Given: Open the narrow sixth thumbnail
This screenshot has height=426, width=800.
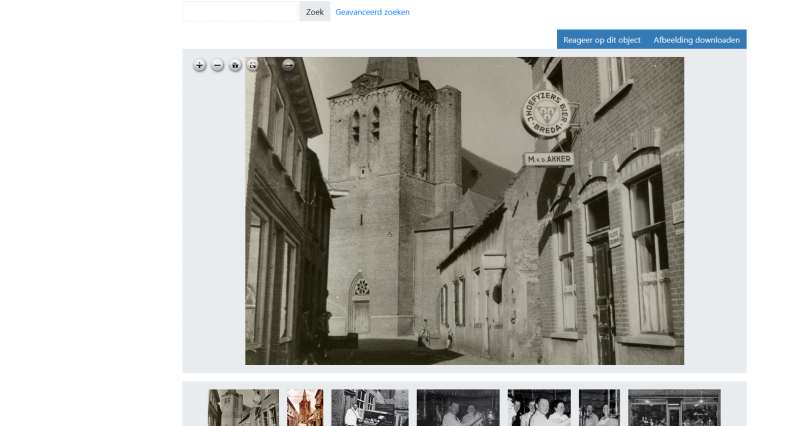Looking at the screenshot, I should pos(599,408).
